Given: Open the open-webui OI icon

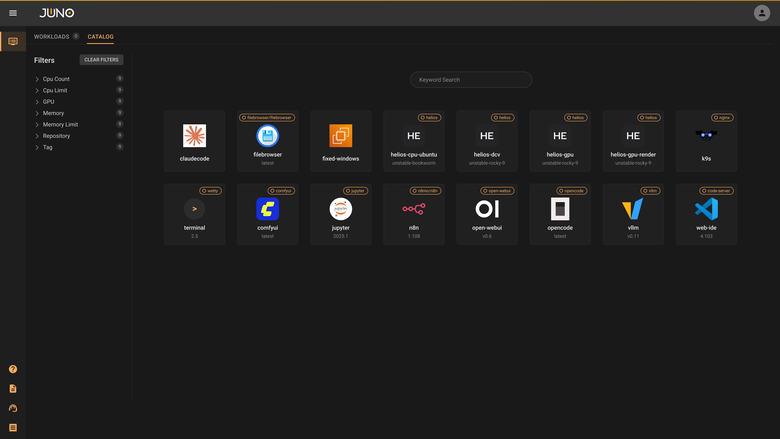Looking at the screenshot, I should [x=487, y=209].
